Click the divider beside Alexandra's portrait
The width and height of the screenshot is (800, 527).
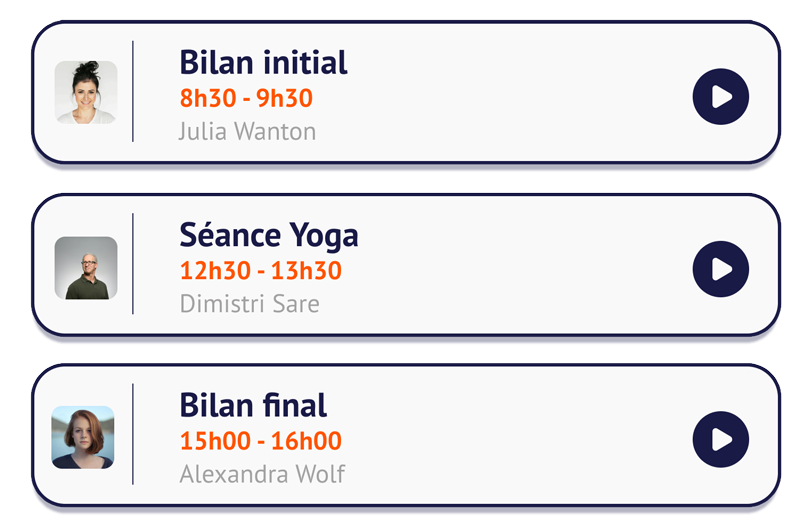click(133, 434)
